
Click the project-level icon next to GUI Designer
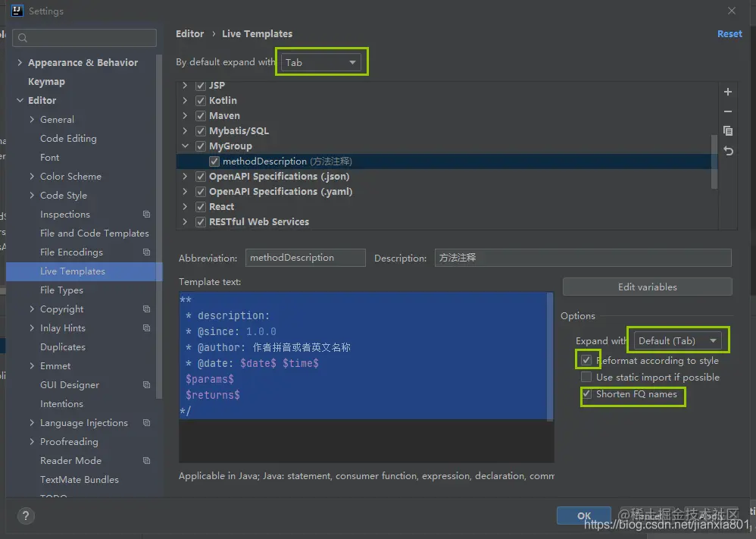146,385
